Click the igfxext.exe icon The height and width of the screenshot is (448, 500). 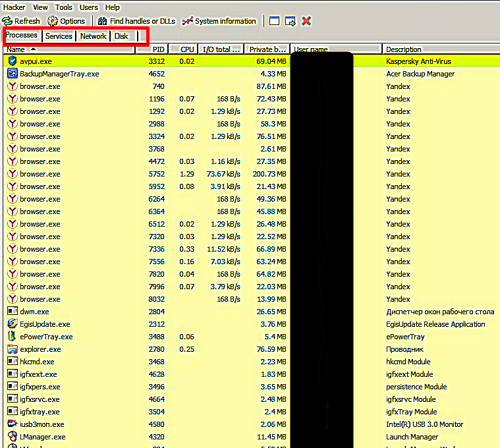pyautogui.click(x=12, y=374)
